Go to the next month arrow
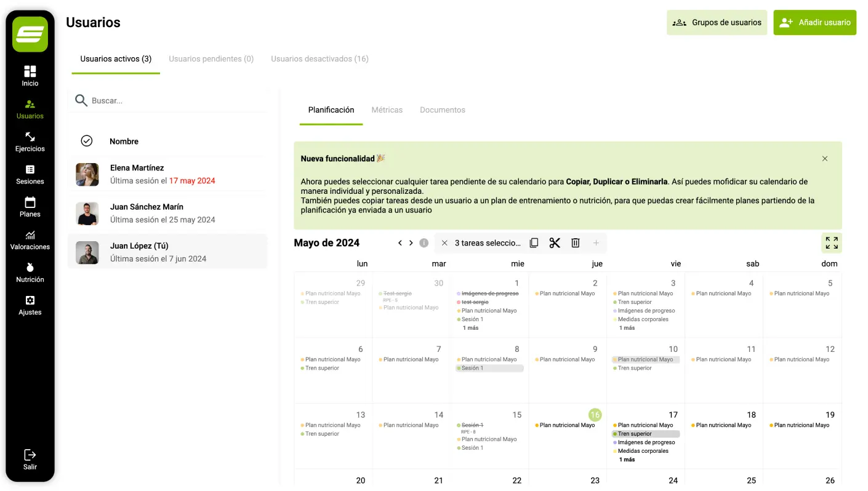 [x=411, y=243]
